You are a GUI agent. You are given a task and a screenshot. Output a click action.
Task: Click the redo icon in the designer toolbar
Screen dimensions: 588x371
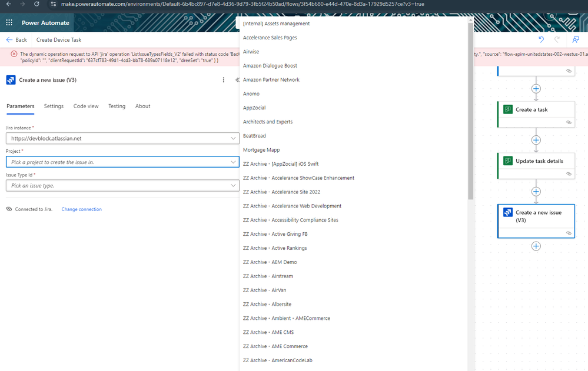point(557,39)
